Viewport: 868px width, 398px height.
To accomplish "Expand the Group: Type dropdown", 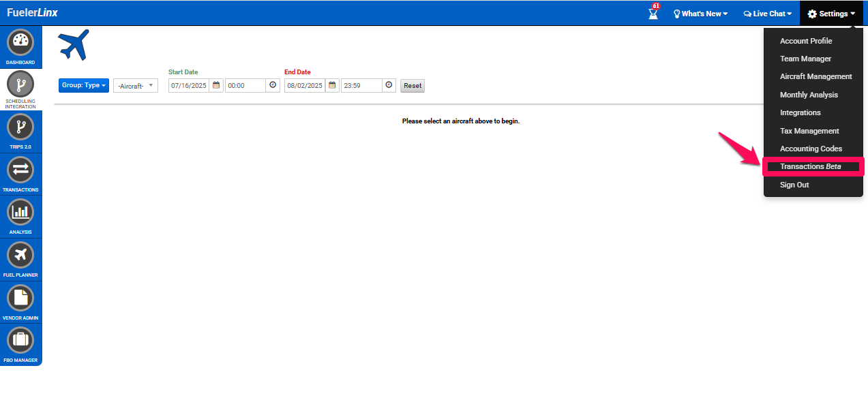I will pos(84,85).
